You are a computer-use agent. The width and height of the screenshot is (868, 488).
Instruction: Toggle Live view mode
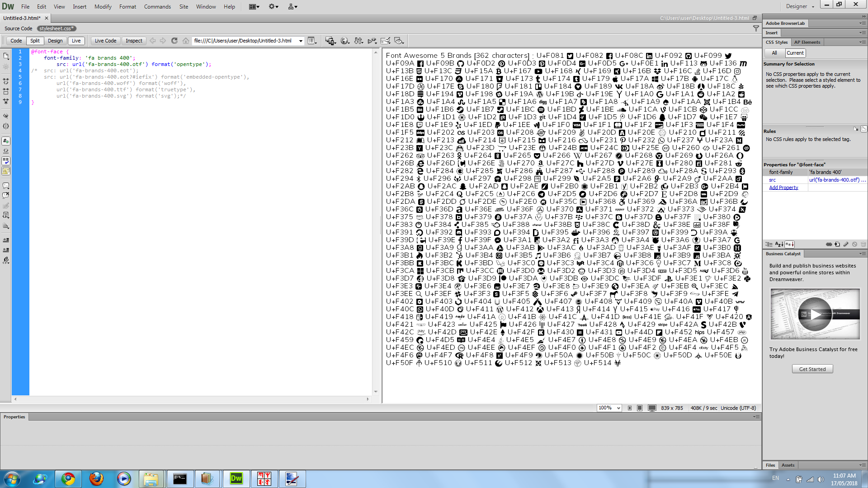76,41
